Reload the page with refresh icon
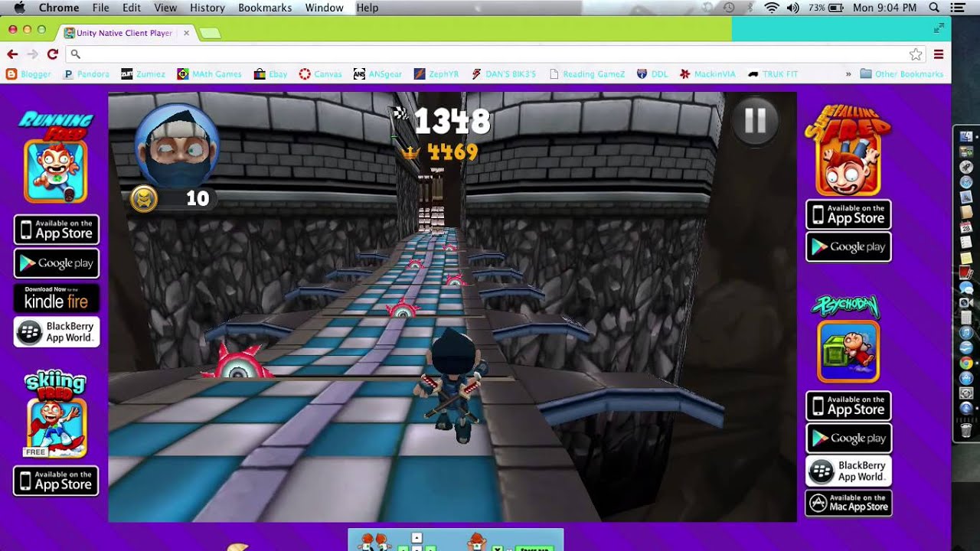The width and height of the screenshot is (980, 551). coord(53,54)
